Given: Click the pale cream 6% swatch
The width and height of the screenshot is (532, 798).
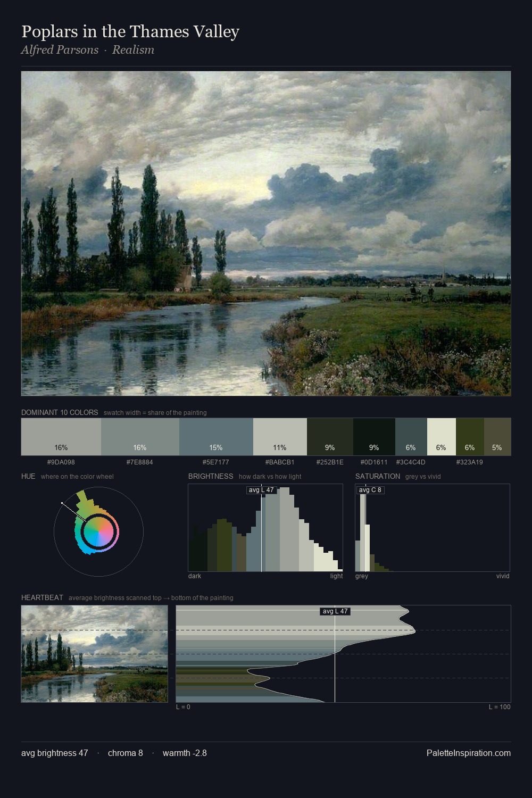Looking at the screenshot, I should coord(441,437).
